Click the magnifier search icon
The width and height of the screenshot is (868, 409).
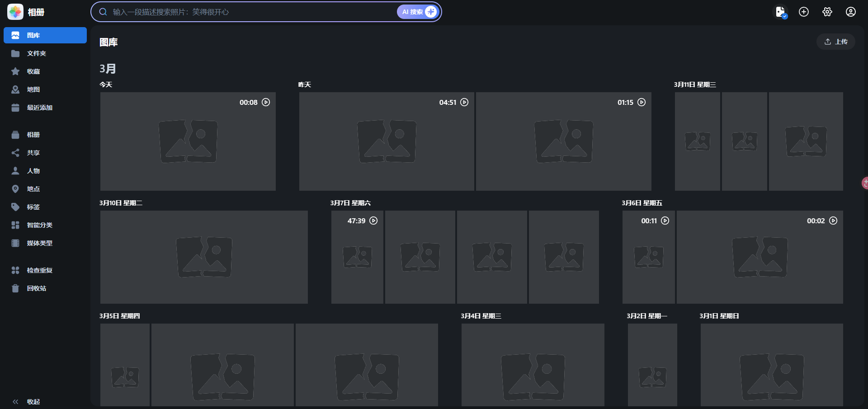(x=103, y=12)
